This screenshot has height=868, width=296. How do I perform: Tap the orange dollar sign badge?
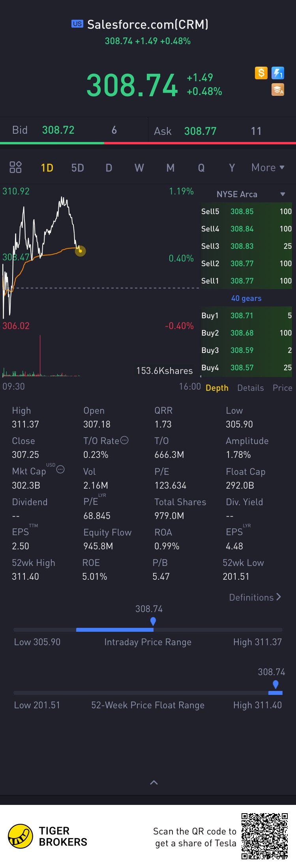coord(261,73)
